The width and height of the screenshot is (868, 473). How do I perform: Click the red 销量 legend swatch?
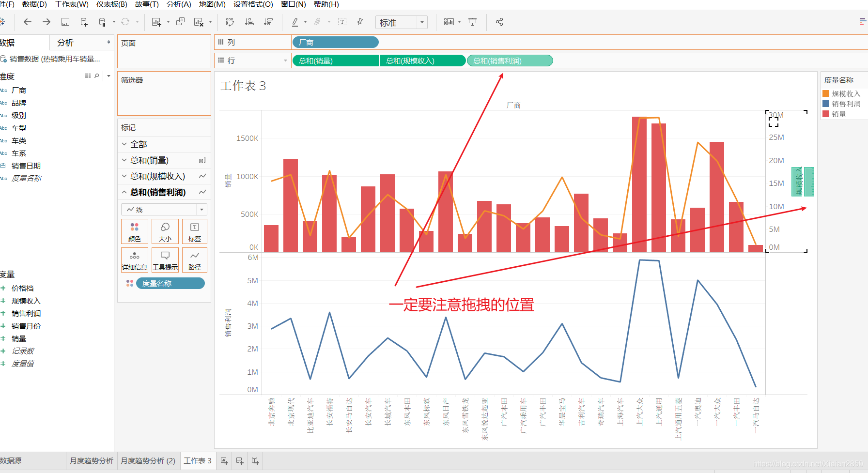coord(826,114)
